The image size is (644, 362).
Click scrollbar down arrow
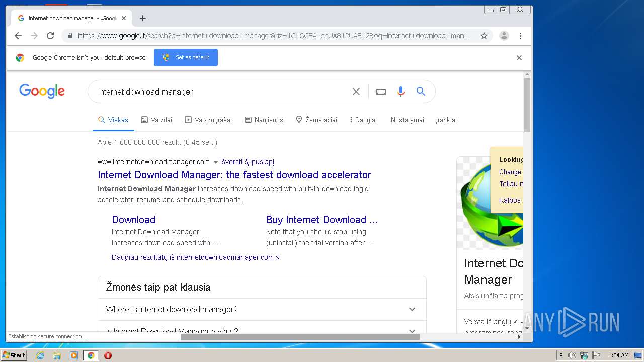pyautogui.click(x=527, y=329)
